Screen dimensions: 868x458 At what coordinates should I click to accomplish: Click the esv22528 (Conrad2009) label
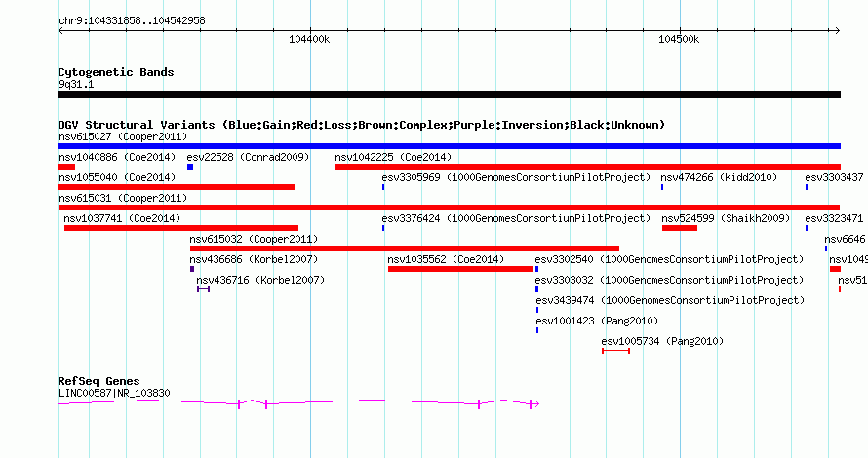pos(248,157)
